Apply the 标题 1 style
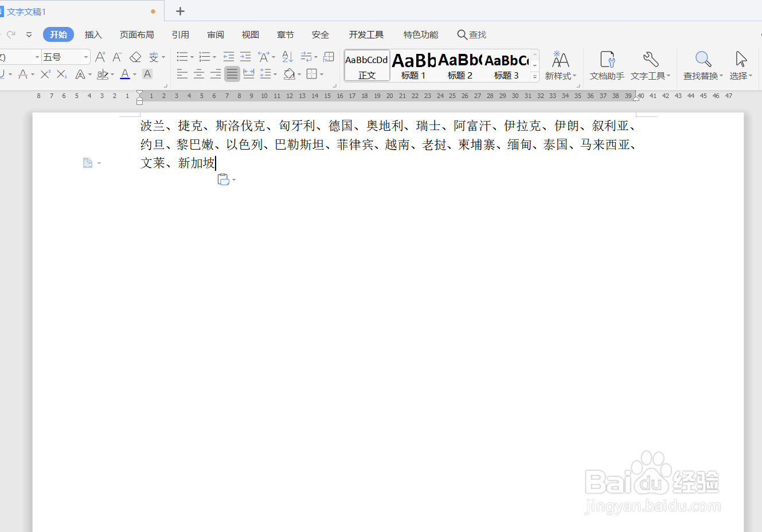Image resolution: width=762 pixels, height=532 pixels. pos(413,66)
